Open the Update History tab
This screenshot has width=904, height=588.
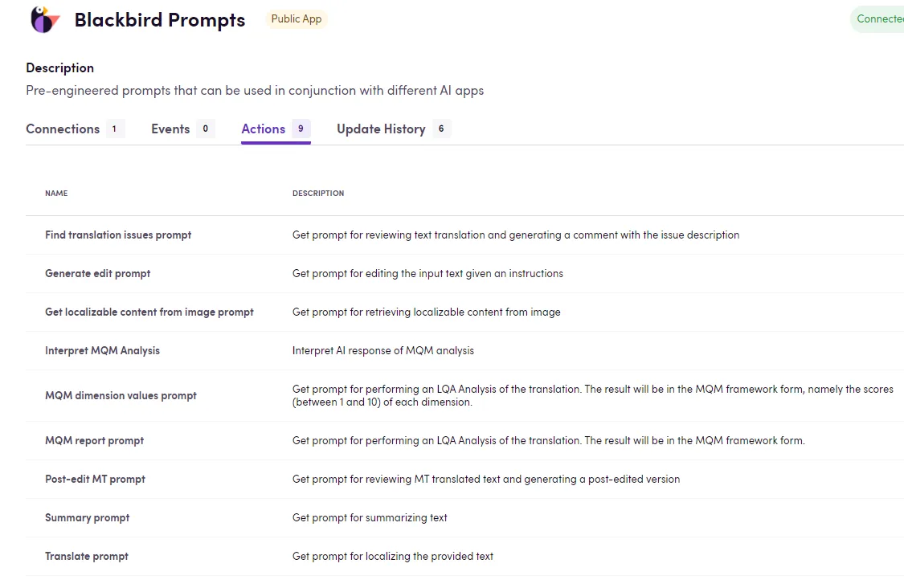381,129
